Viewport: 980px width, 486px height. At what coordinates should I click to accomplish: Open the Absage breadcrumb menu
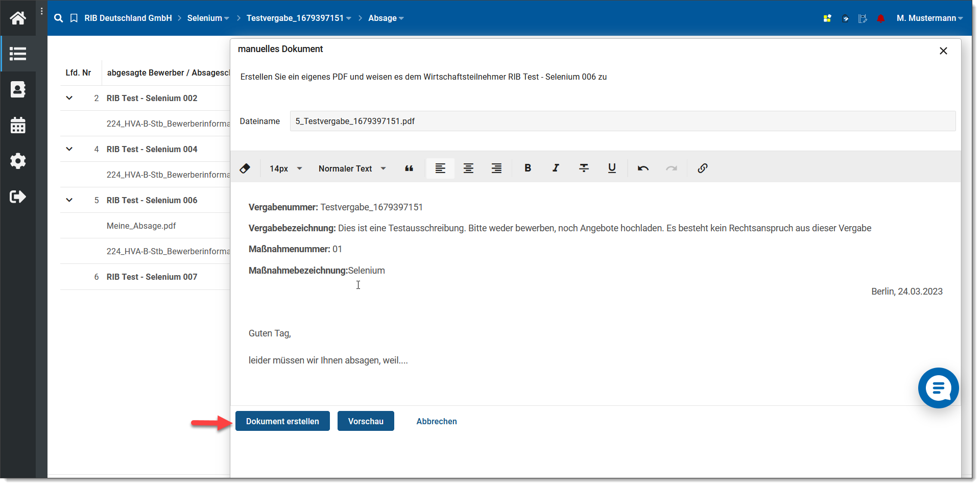386,18
